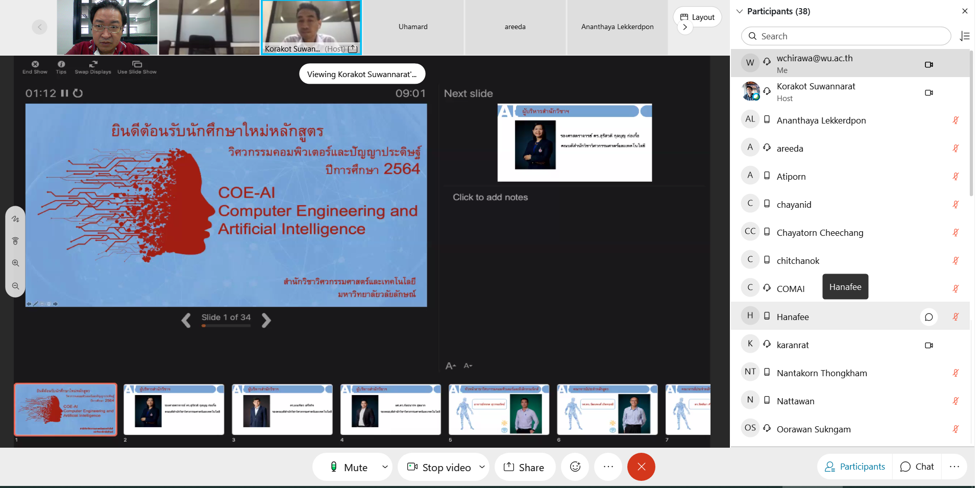Image resolution: width=980 pixels, height=488 pixels.
Task: Toggle Mute microphone button
Action: coord(349,467)
